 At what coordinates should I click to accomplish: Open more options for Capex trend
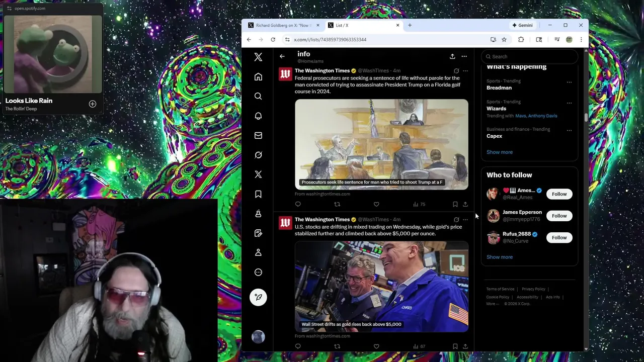[x=569, y=131]
